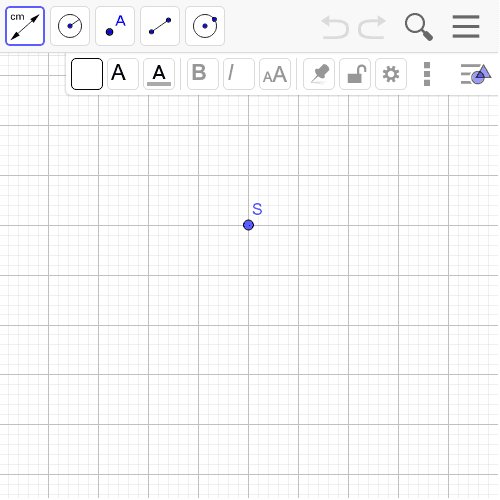Viewport: 500px width, 500px height.
Task: Open object settings gear
Action: 391,74
